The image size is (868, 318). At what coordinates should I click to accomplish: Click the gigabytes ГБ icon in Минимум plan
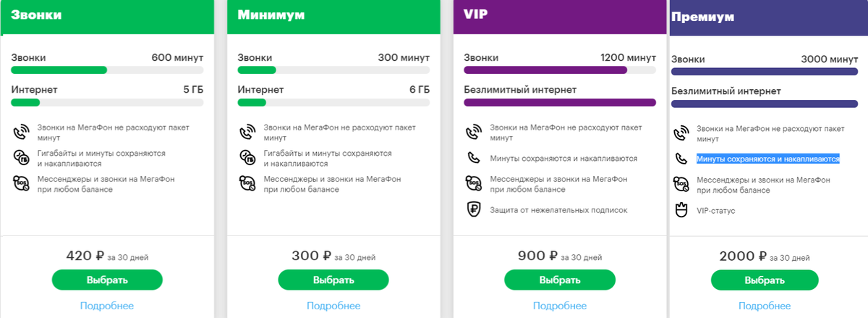(x=248, y=157)
